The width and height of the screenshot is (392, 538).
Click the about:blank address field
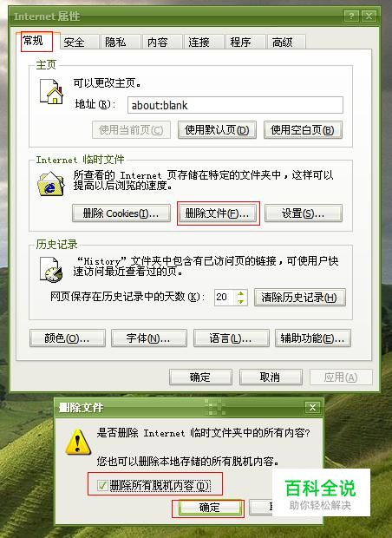[235, 105]
